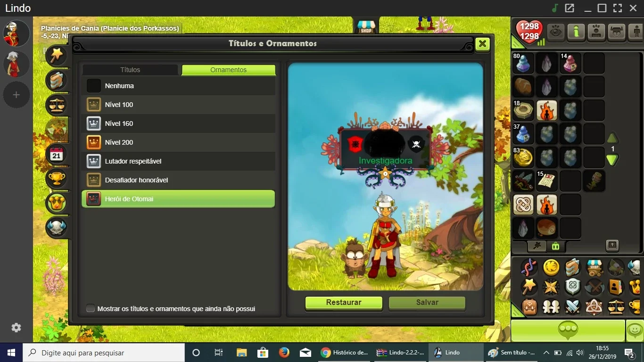Choose the 'Nível 200' ornament
Viewport: 644px width, 362px height.
pyautogui.click(x=178, y=142)
